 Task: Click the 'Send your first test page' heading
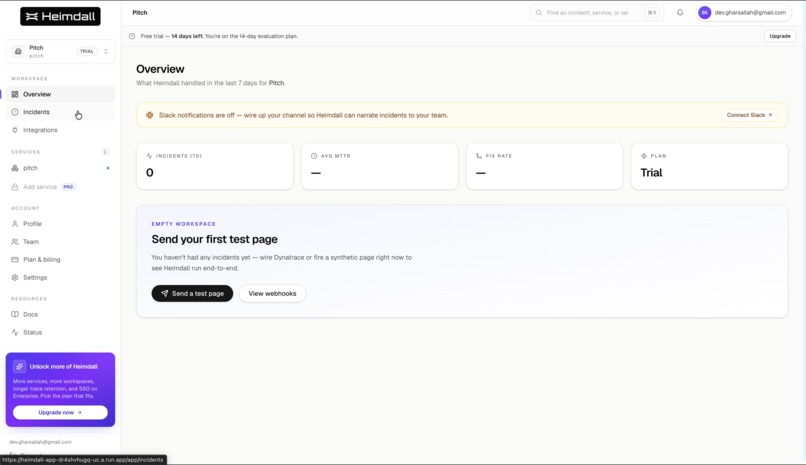214,239
